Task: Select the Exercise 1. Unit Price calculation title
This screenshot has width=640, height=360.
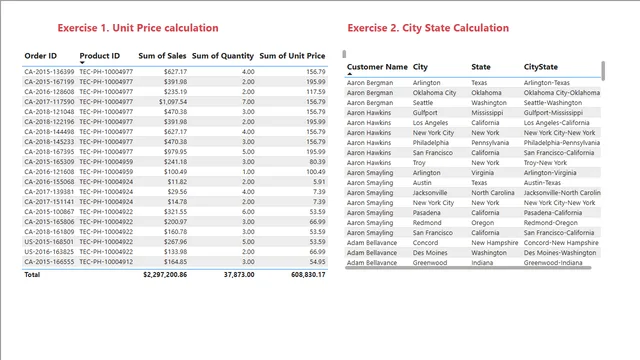Action: click(138, 28)
